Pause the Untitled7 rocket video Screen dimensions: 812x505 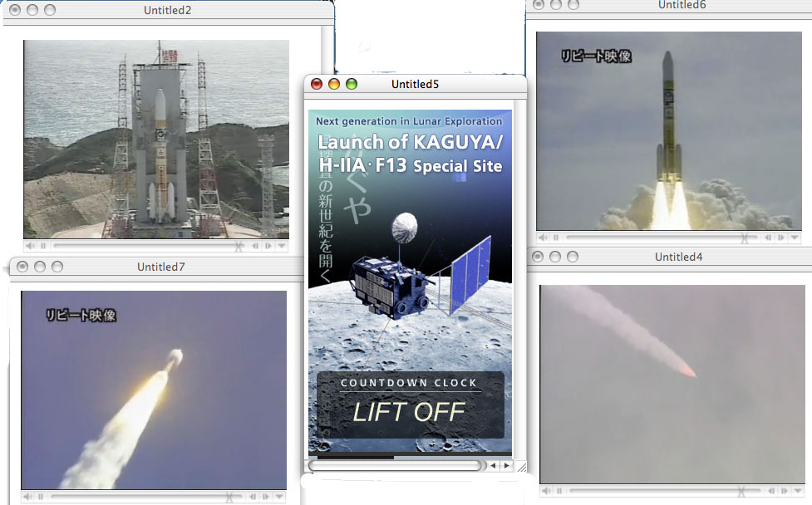tap(42, 497)
